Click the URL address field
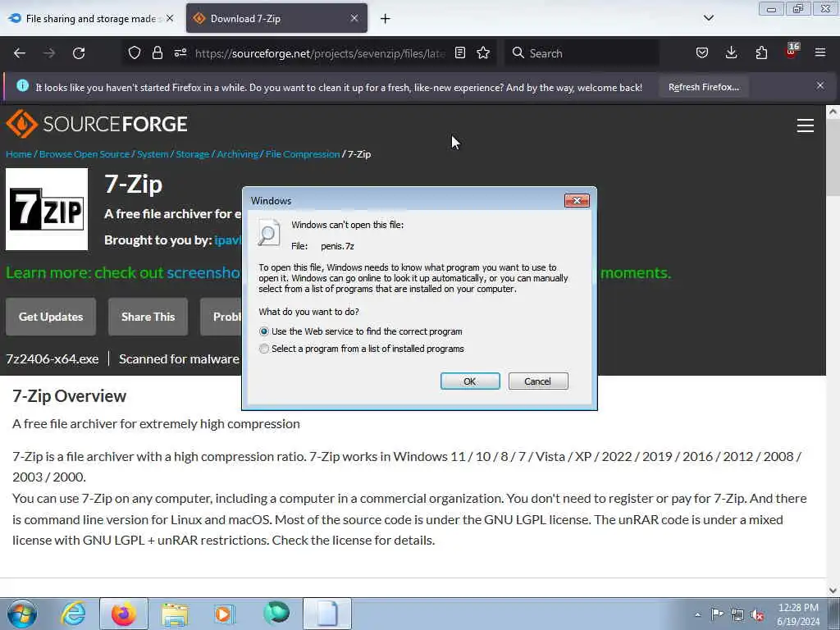The width and height of the screenshot is (840, 630). click(320, 53)
